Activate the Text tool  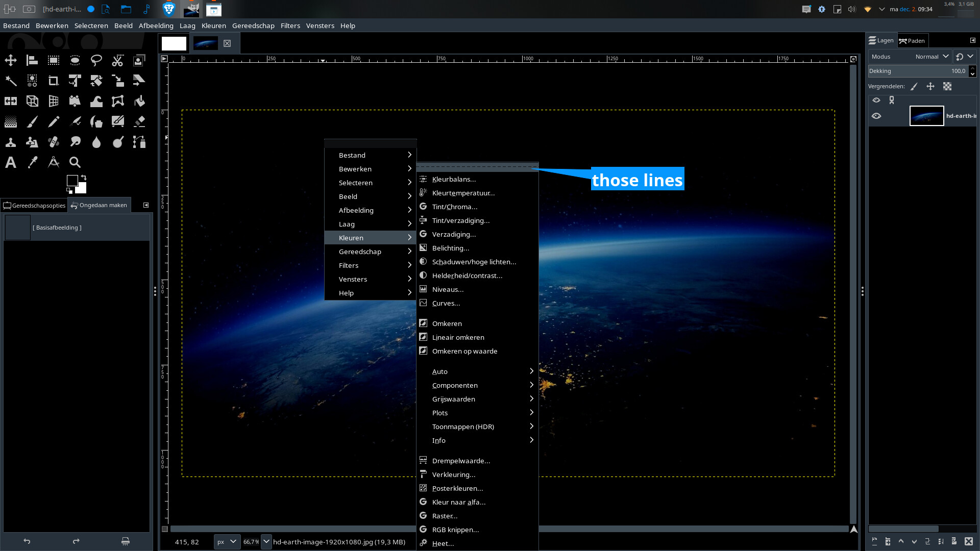pyautogui.click(x=11, y=162)
